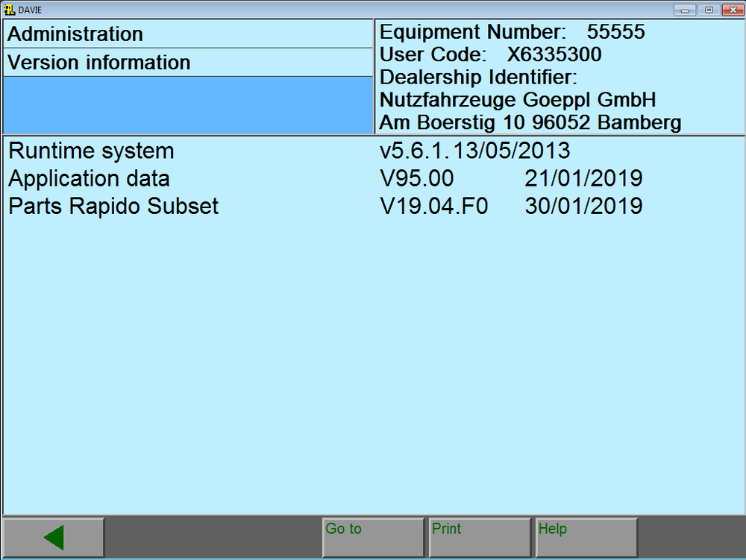The width and height of the screenshot is (746, 560).
Task: Click the empty blue highlighted header panel
Action: tap(188, 105)
